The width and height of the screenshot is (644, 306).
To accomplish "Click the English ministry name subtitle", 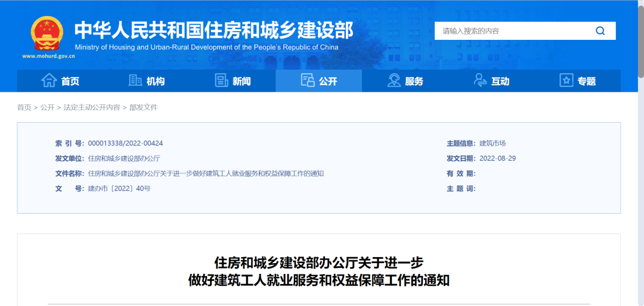I will pyautogui.click(x=206, y=47).
